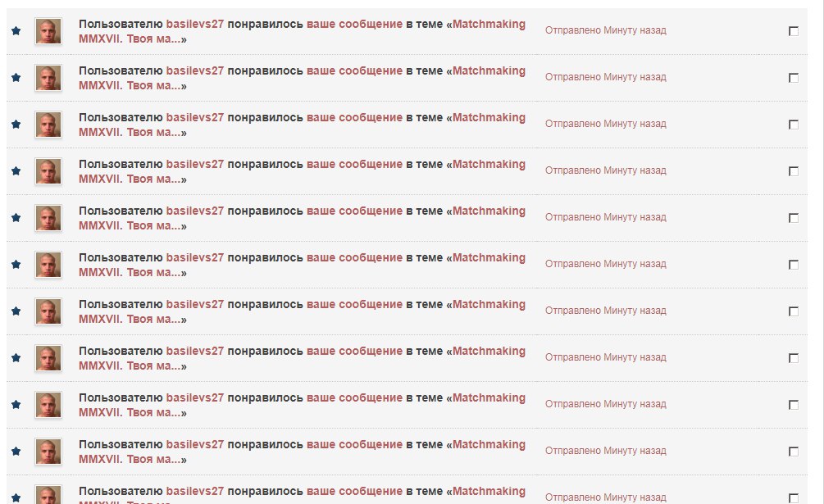Open basilevs27 username link in sixth notification
This screenshot has height=504, width=824.
click(x=195, y=258)
